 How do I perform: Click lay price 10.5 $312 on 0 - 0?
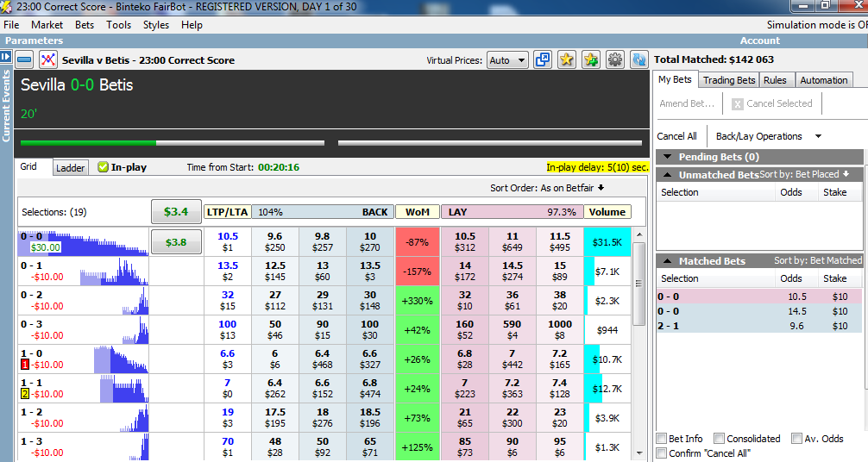click(x=464, y=242)
